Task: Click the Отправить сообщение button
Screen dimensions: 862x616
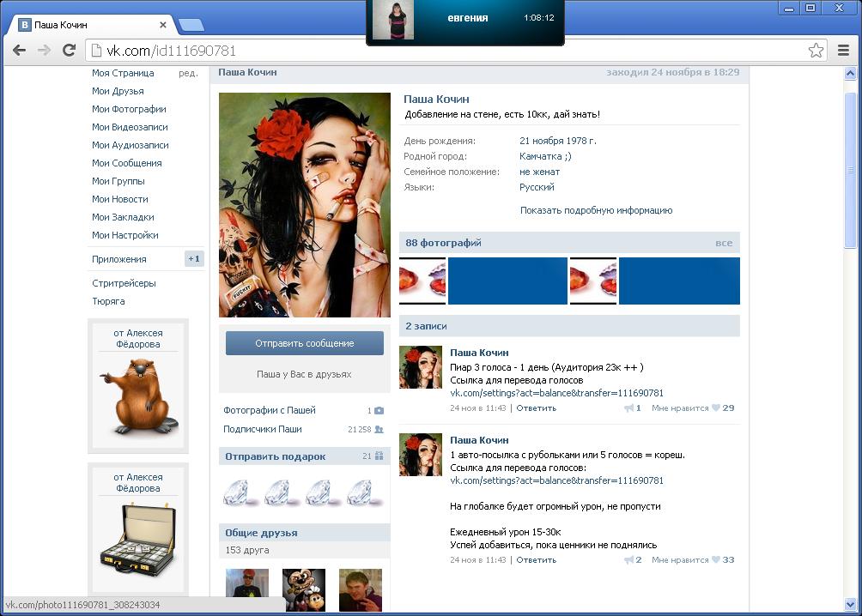Action: pos(305,343)
